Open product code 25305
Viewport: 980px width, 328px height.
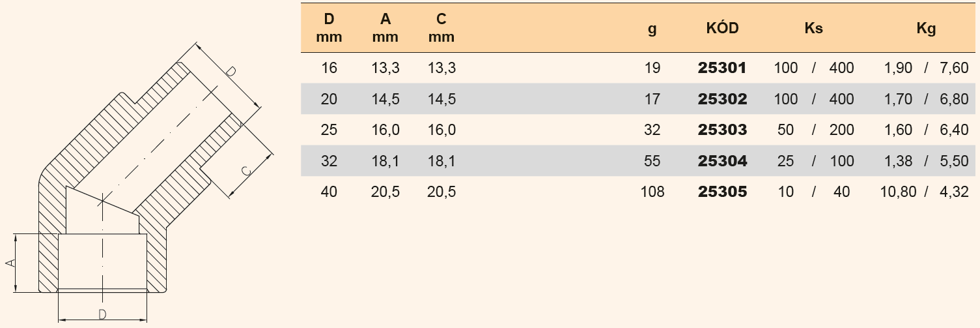pyautogui.click(x=721, y=192)
